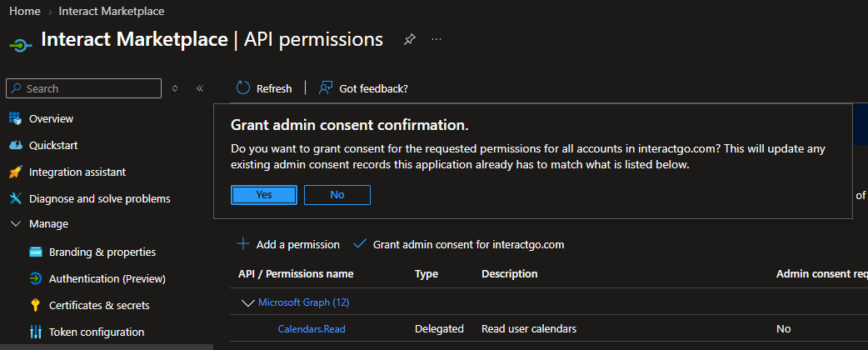Open Authentication (Preview) menu item
868x350 pixels.
[x=107, y=278]
